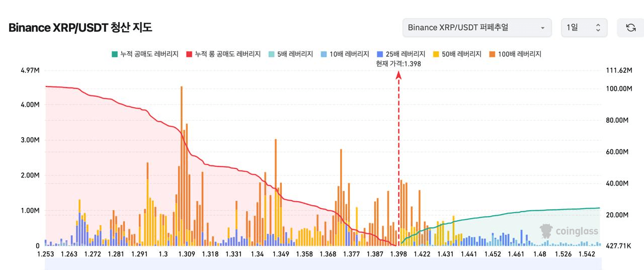
Task: Click the blue 25배 레버리지 color swatch
Action: coord(380,54)
